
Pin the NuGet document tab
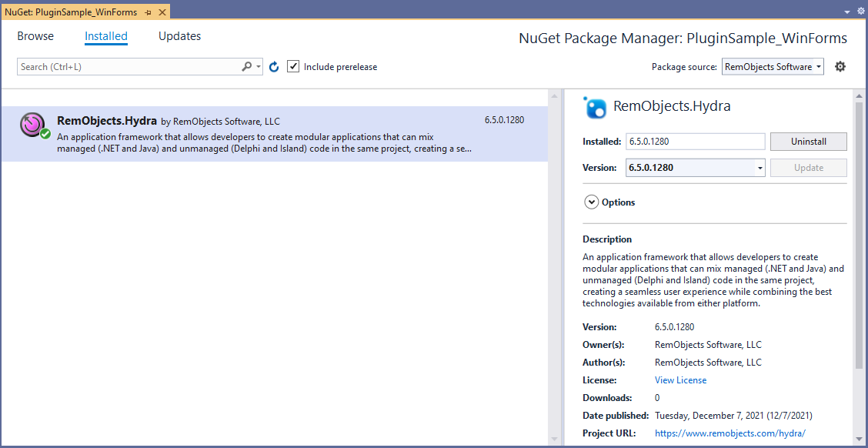[x=148, y=12]
